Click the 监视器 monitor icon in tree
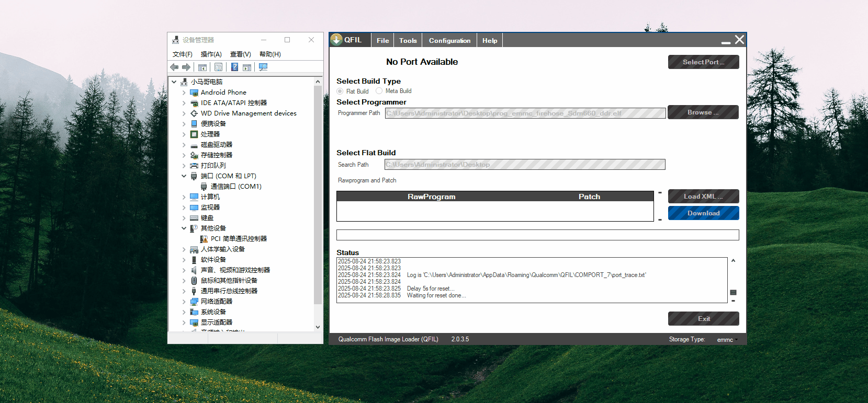The image size is (868, 403). 194,208
